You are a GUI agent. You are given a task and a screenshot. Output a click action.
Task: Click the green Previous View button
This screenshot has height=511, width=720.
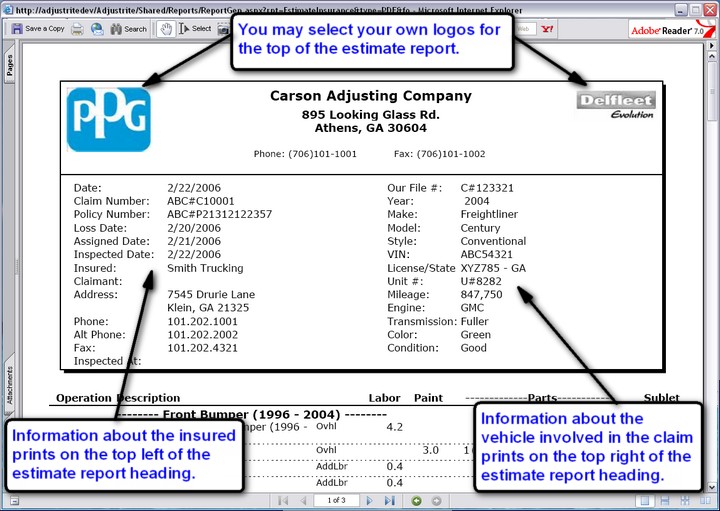(x=416, y=500)
